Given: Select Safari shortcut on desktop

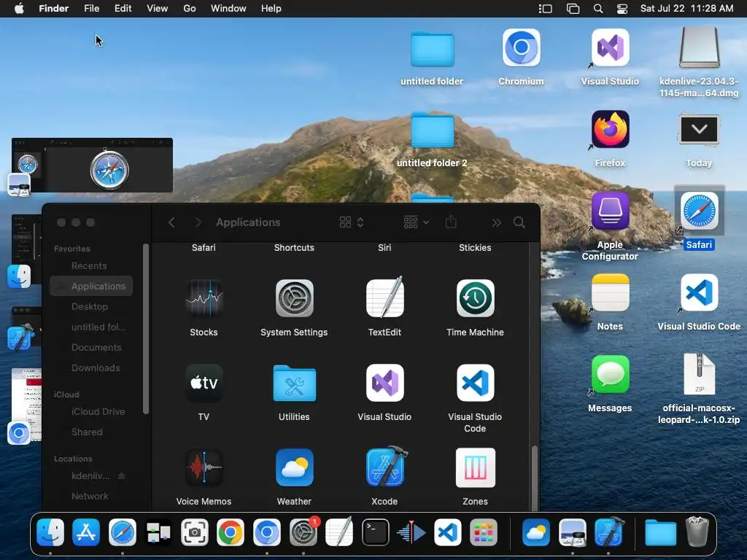Looking at the screenshot, I should [699, 211].
